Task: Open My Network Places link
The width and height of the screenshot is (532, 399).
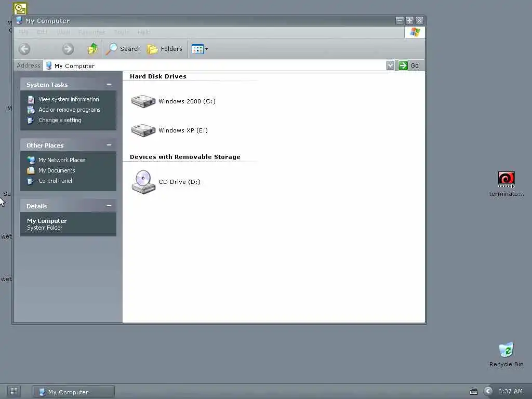Action: pos(62,160)
